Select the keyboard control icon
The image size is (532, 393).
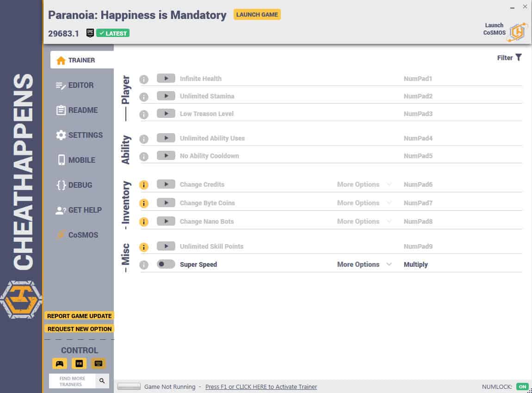click(x=99, y=363)
